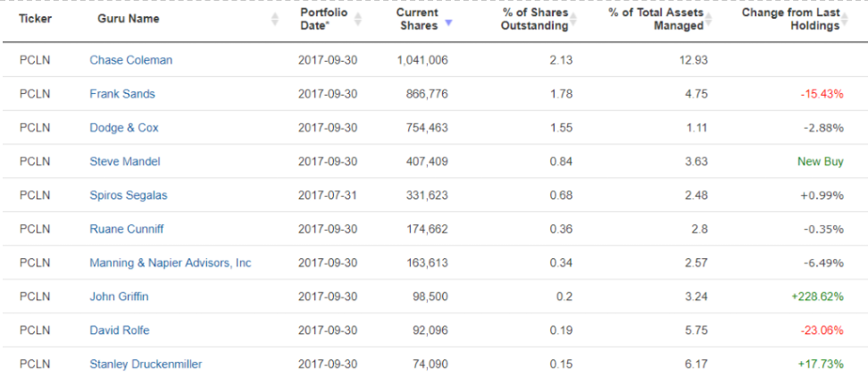Select the 2017-07-31 portfolio date cell
The height and width of the screenshot is (379, 868).
[328, 195]
